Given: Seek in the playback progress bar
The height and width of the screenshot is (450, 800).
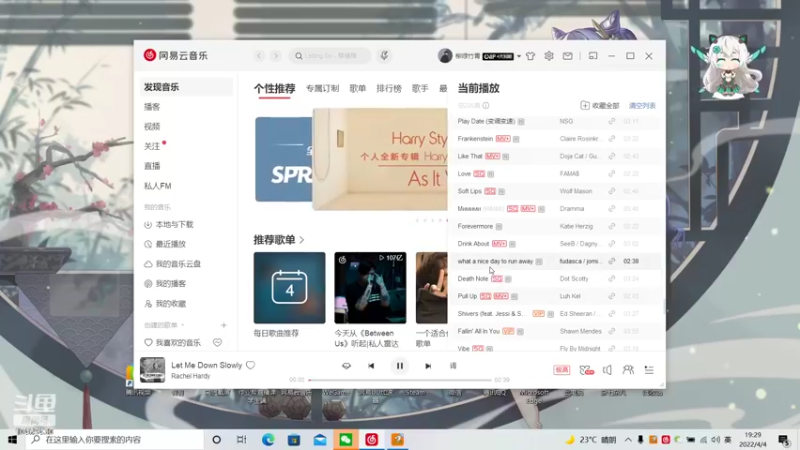Looking at the screenshot, I should [x=399, y=380].
